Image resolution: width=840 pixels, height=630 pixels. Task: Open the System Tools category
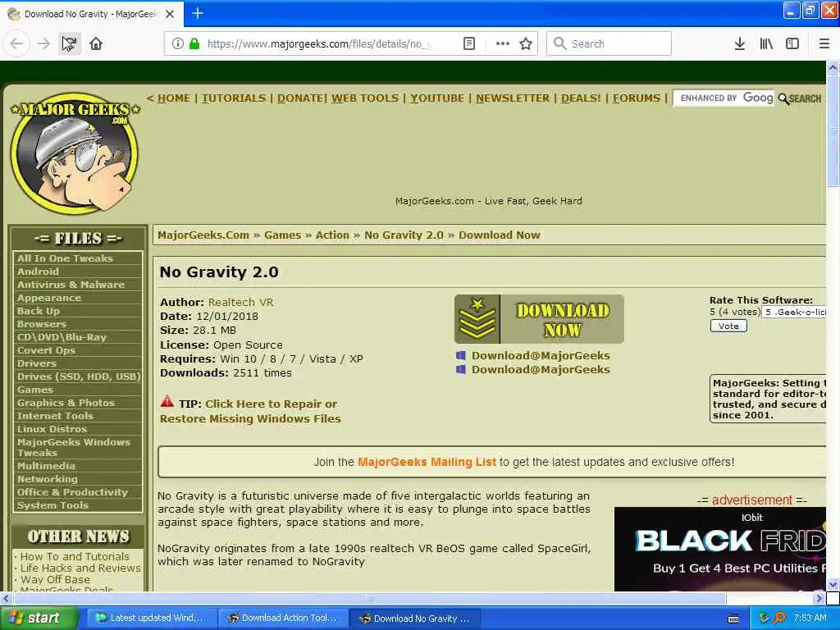(52, 505)
